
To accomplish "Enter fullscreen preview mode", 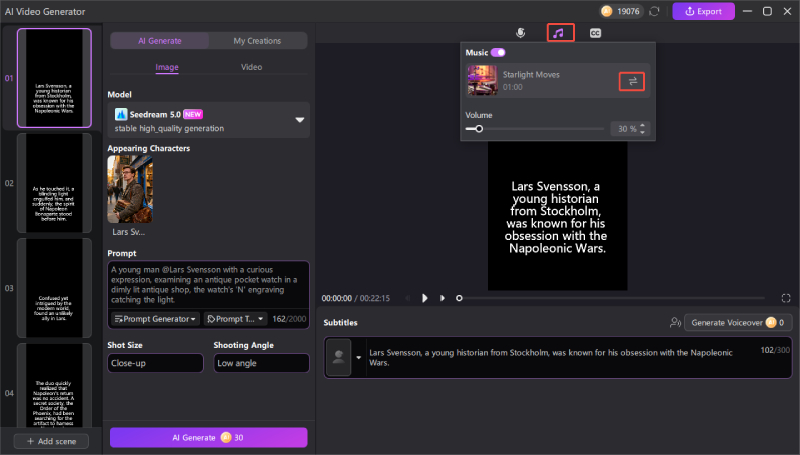I will 786,298.
